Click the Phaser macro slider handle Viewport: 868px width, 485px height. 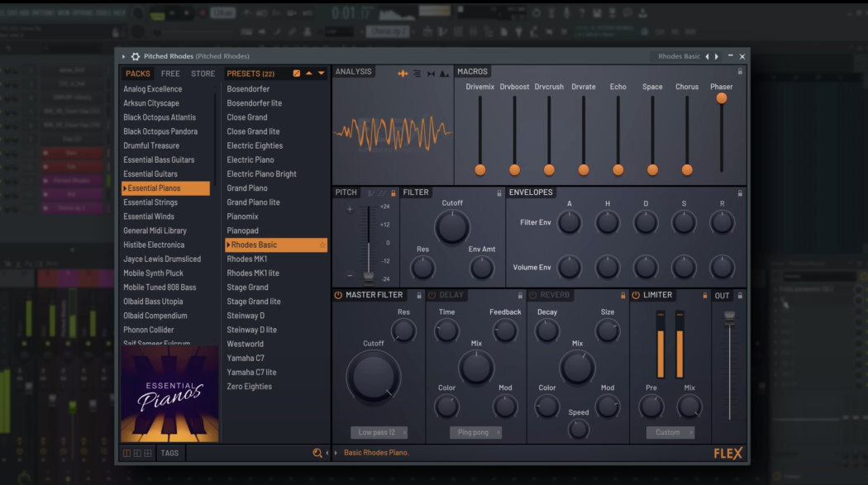pyautogui.click(x=722, y=98)
